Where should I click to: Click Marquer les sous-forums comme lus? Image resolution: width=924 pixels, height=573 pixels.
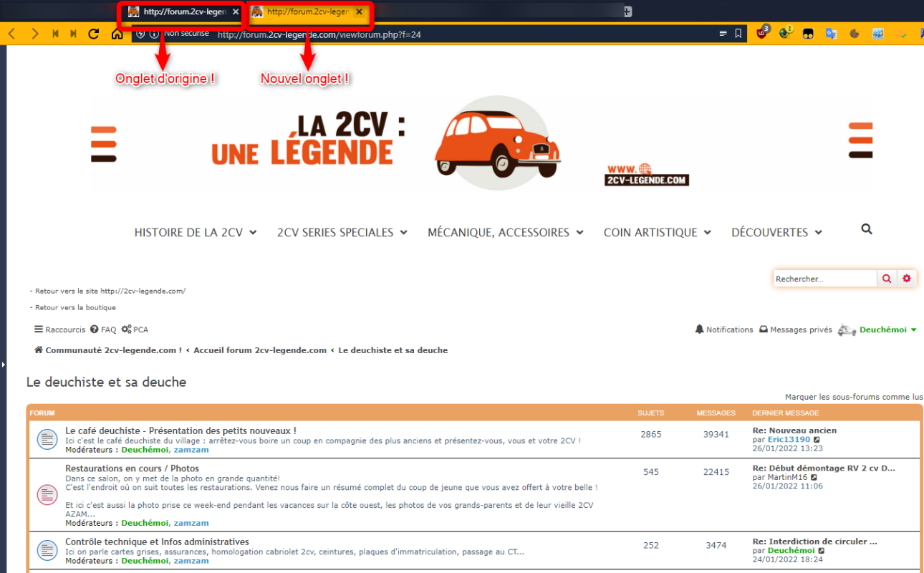pos(853,397)
